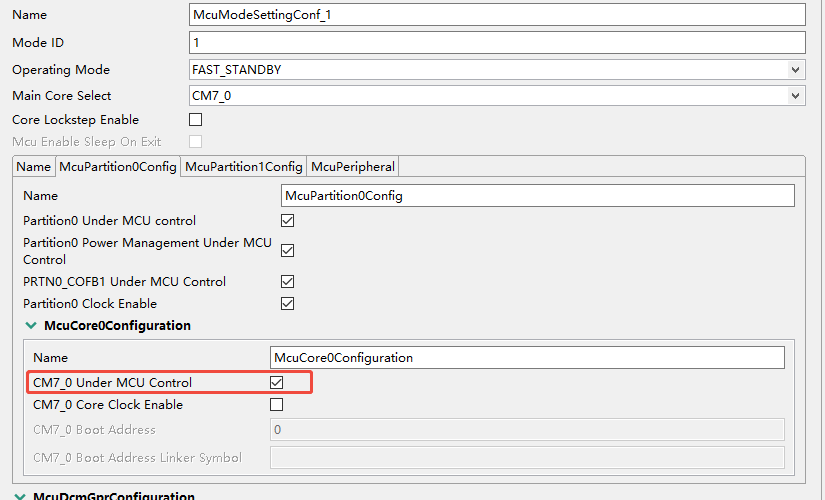Click the McuCore0Configuration name field

tap(528, 358)
